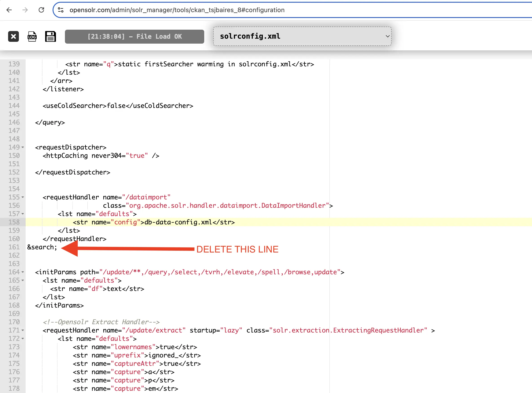
Task: Click the File Load OK status bar
Action: pos(134,36)
